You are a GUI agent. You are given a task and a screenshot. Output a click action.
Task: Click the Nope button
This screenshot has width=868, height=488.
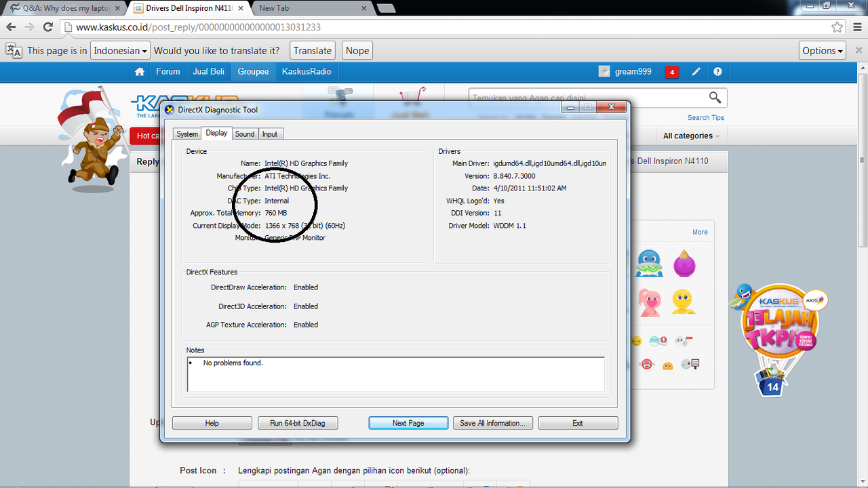[x=357, y=51]
